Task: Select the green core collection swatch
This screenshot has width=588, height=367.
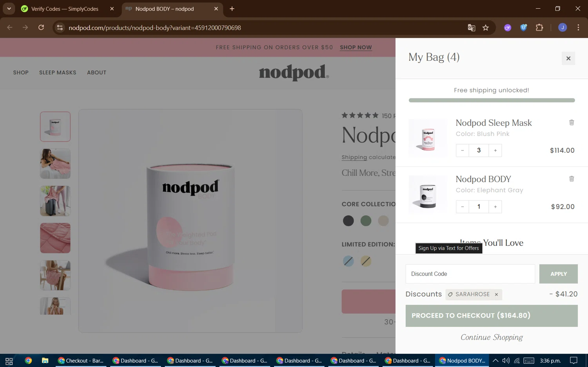Action: pos(366,221)
